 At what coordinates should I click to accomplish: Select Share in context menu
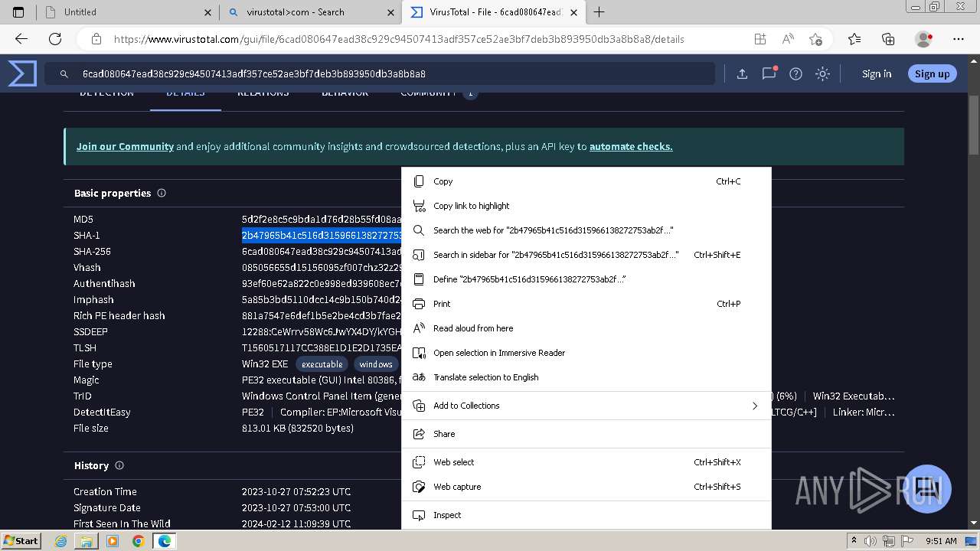pos(586,434)
